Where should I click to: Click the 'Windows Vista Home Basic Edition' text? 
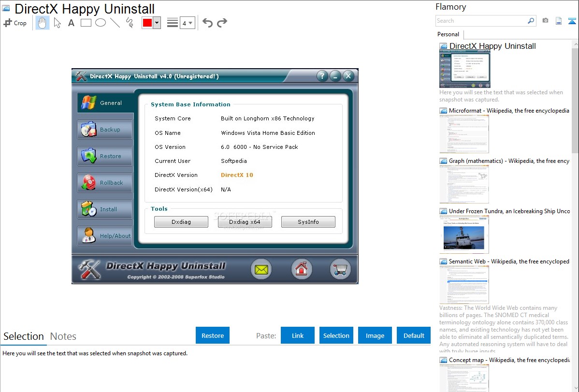[x=268, y=133]
